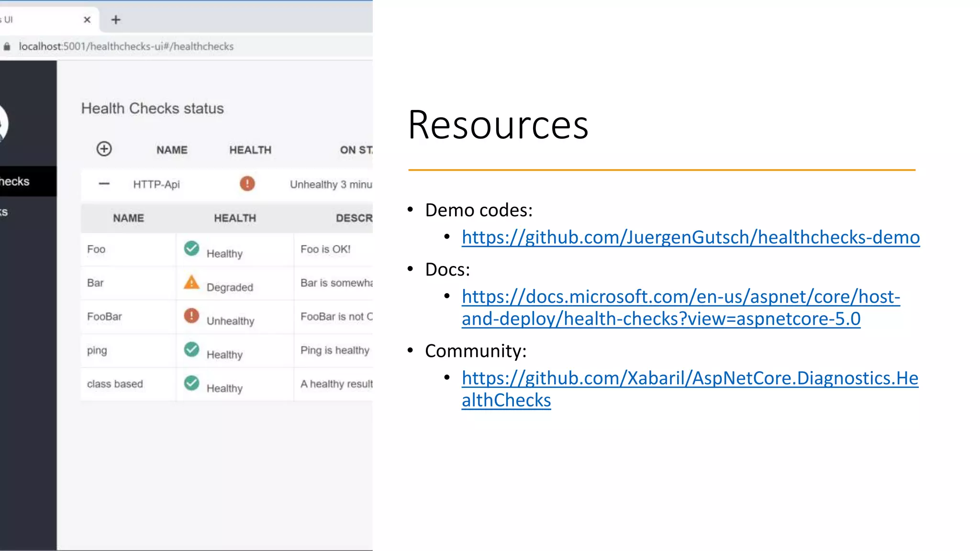Screen dimensions: 980x551
Task: Click 'Unhealthy 3 minu' status text
Action: (331, 185)
